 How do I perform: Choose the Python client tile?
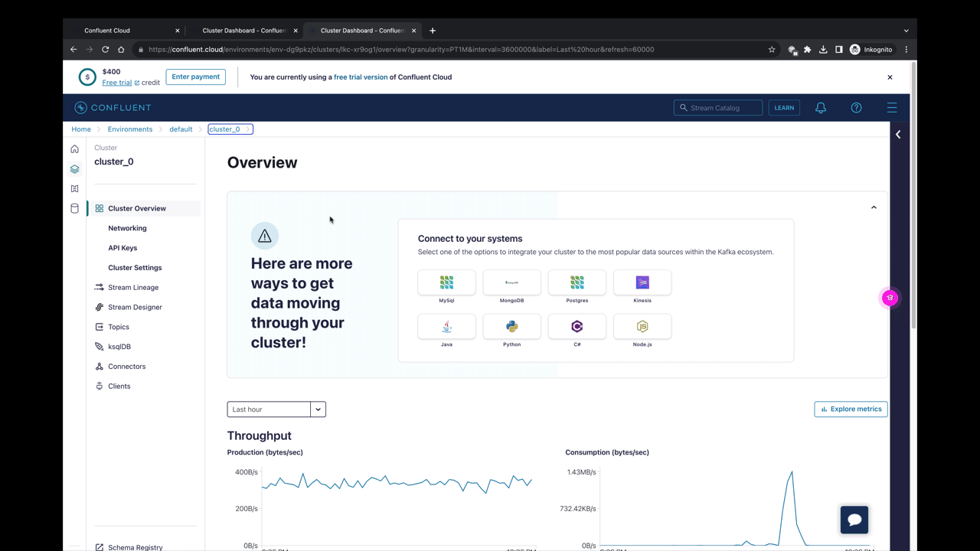[x=511, y=327]
